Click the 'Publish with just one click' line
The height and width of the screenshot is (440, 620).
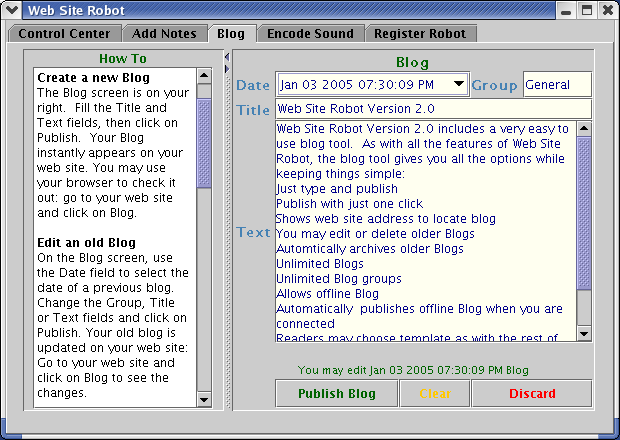tap(350, 204)
